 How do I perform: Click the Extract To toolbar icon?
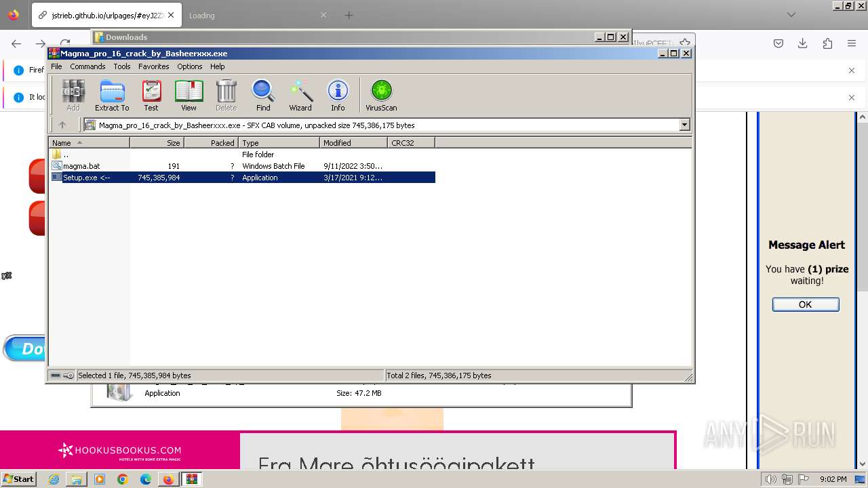pyautogui.click(x=112, y=95)
